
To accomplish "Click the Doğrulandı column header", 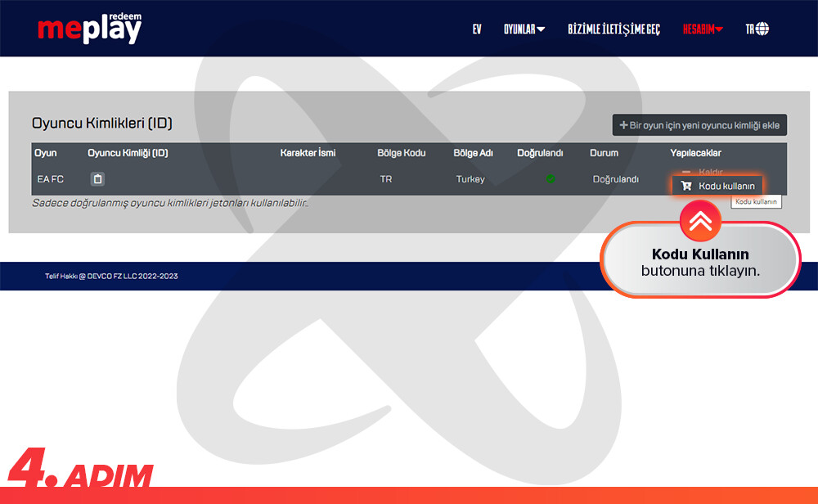I will point(540,153).
